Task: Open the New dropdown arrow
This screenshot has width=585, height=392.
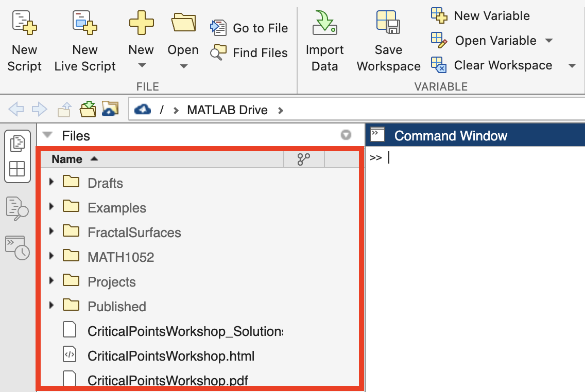Action: coord(142,65)
